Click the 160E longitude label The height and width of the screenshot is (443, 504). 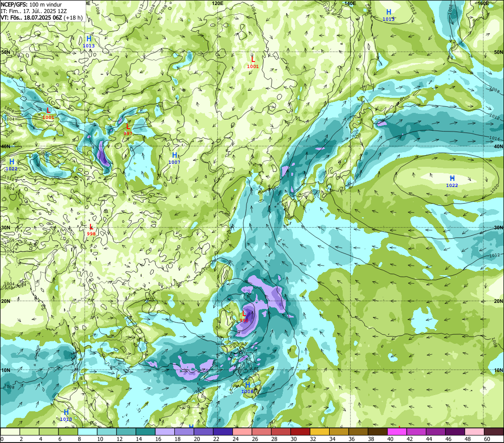pos(483,3)
